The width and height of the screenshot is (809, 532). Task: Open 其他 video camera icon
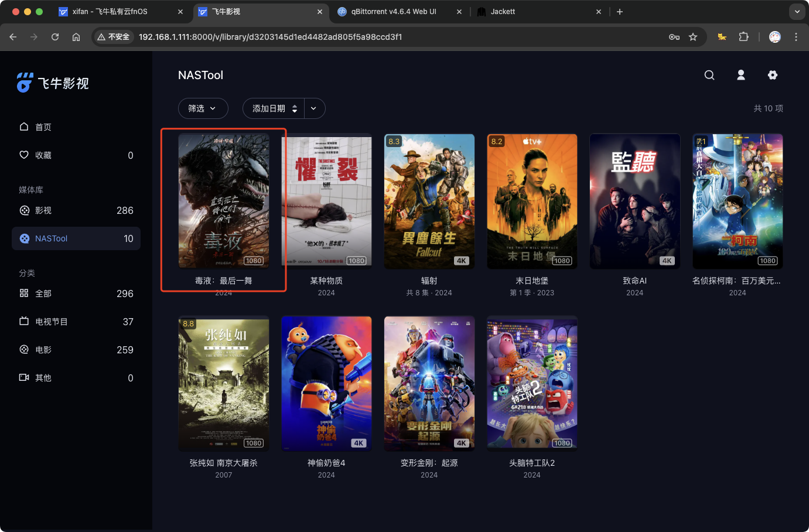click(24, 377)
